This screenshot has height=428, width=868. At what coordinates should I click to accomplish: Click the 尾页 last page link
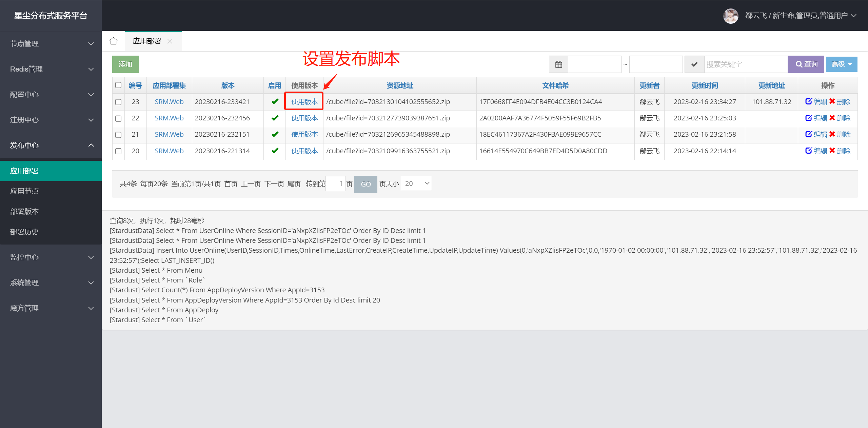[294, 184]
